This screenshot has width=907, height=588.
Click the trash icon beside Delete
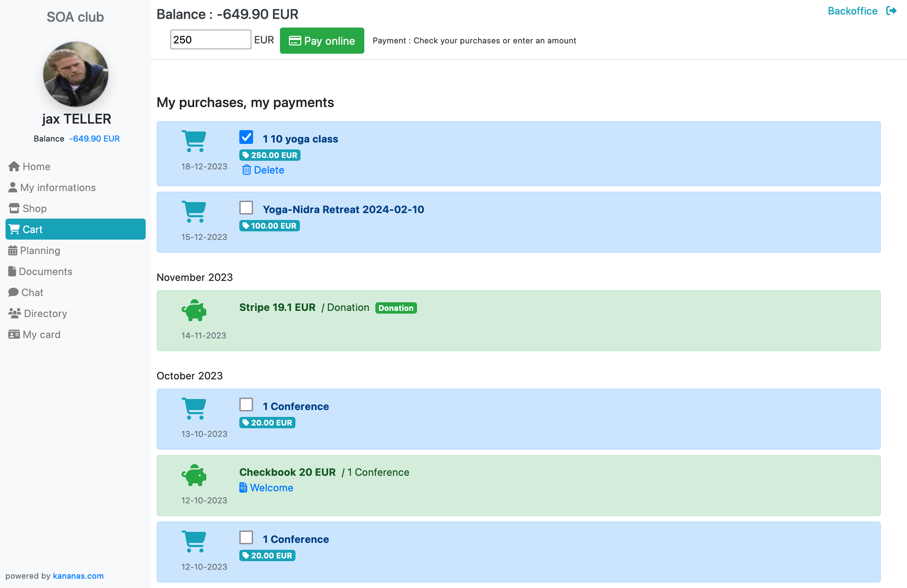click(247, 170)
